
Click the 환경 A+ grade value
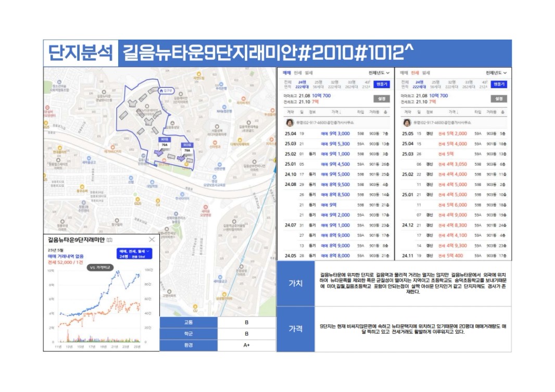246,345
